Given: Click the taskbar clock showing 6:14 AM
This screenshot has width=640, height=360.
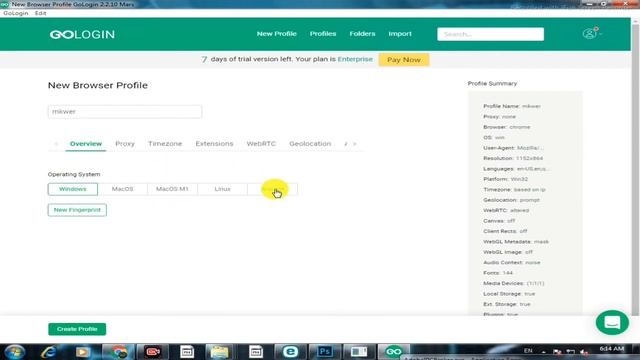Looking at the screenshot, I should point(612,349).
